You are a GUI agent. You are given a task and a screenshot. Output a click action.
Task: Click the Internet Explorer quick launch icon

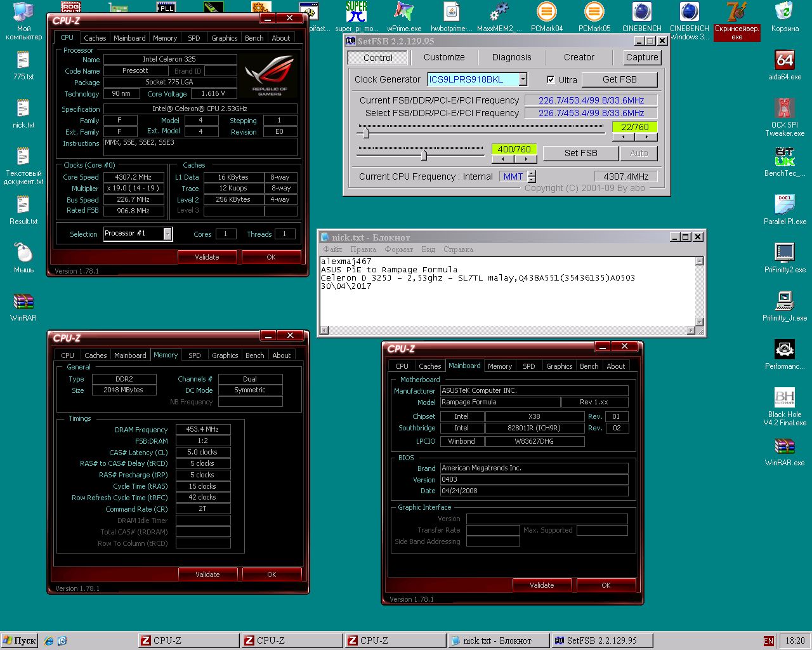(x=49, y=641)
